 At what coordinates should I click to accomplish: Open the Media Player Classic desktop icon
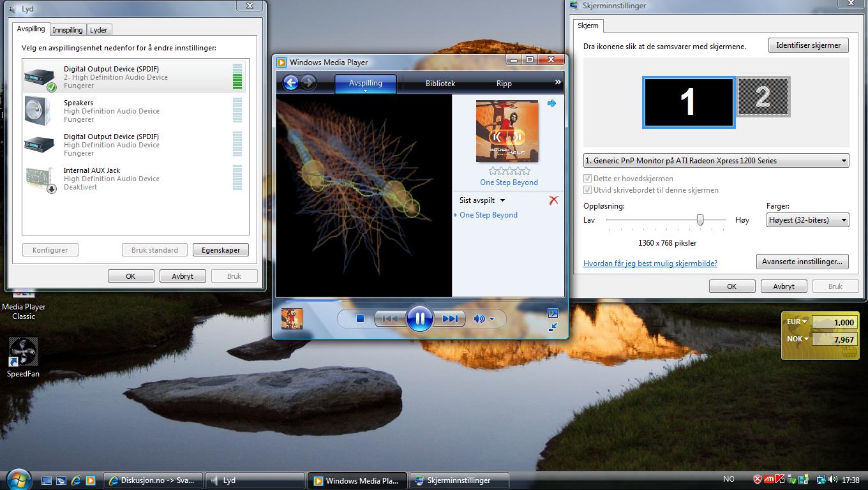tap(24, 305)
